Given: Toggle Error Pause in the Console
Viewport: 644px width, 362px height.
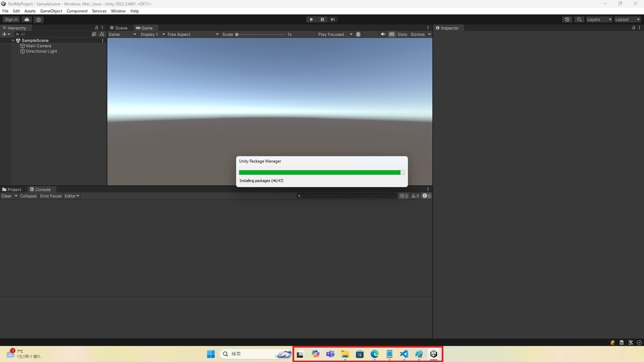Looking at the screenshot, I should [50, 196].
